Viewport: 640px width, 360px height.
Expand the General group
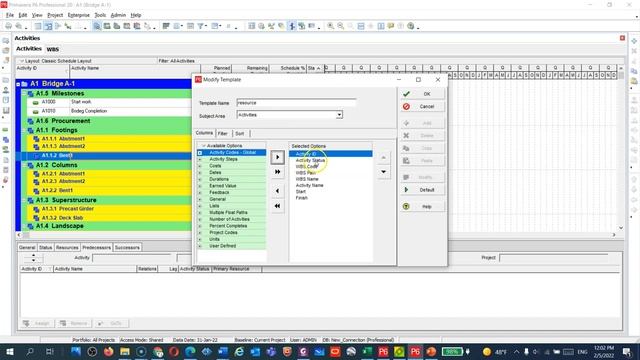click(x=200, y=199)
